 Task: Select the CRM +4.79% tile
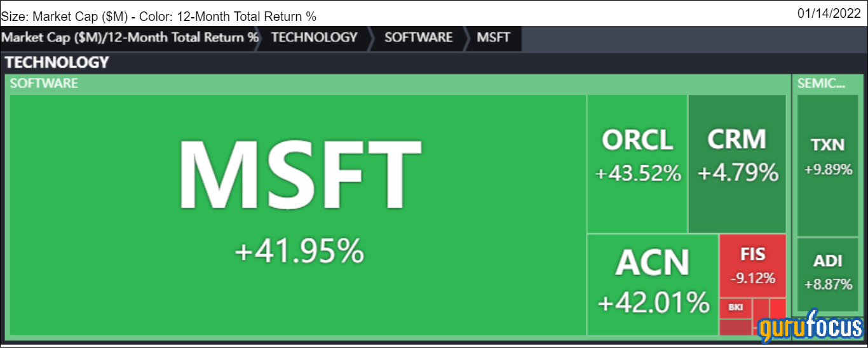pos(737,164)
